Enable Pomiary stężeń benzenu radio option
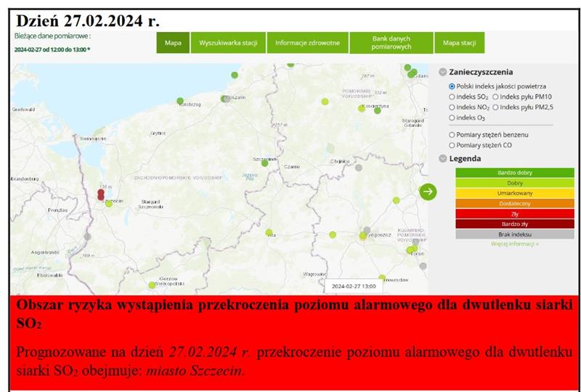 coord(452,134)
